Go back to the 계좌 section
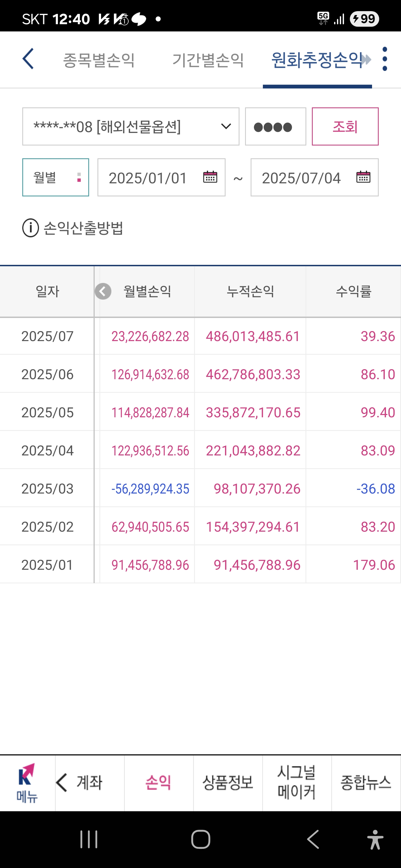 (89, 782)
